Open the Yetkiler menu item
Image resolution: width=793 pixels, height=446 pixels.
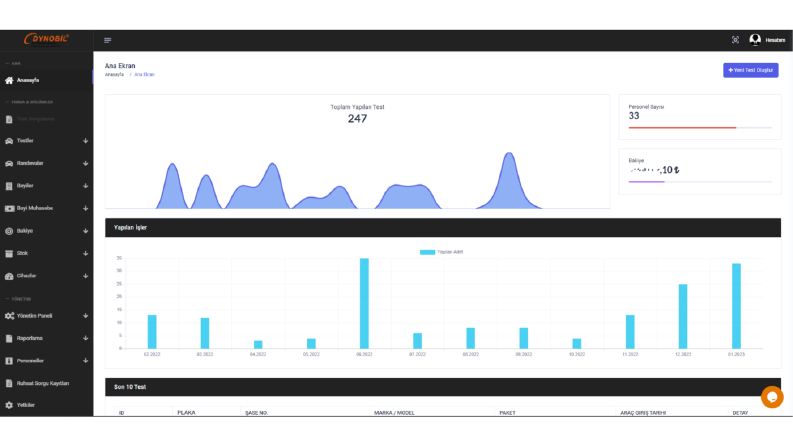[47, 405]
